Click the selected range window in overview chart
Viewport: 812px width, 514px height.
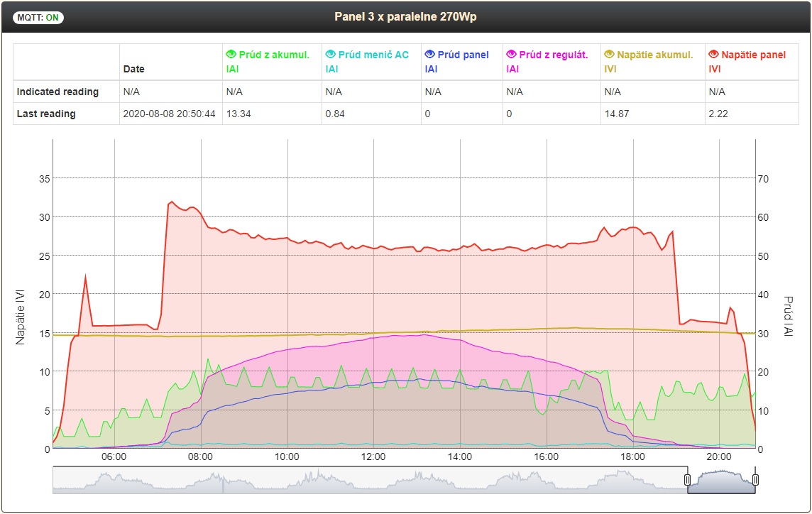721,481
